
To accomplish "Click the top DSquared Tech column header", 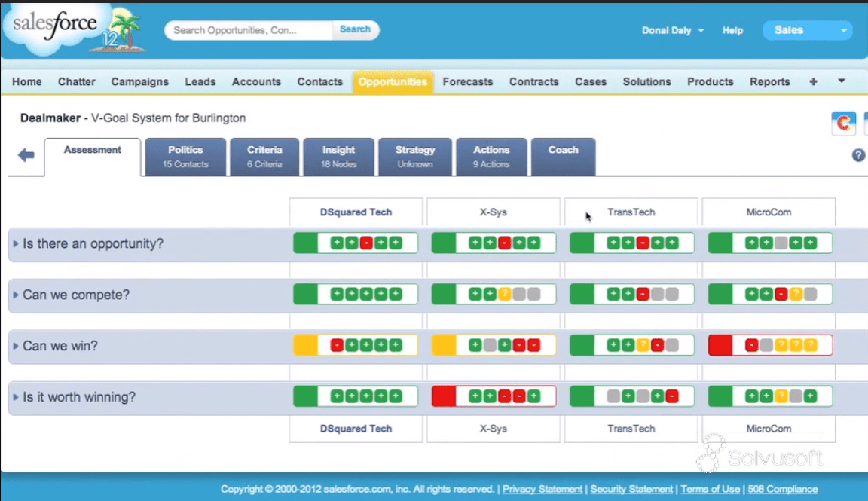I will (x=356, y=212).
